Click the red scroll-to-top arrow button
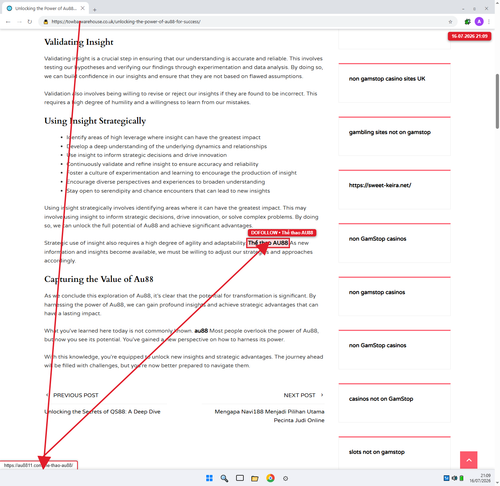 (469, 460)
